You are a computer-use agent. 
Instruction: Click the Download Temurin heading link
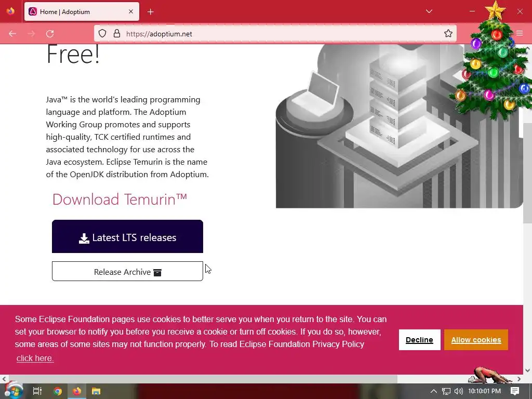(x=119, y=199)
